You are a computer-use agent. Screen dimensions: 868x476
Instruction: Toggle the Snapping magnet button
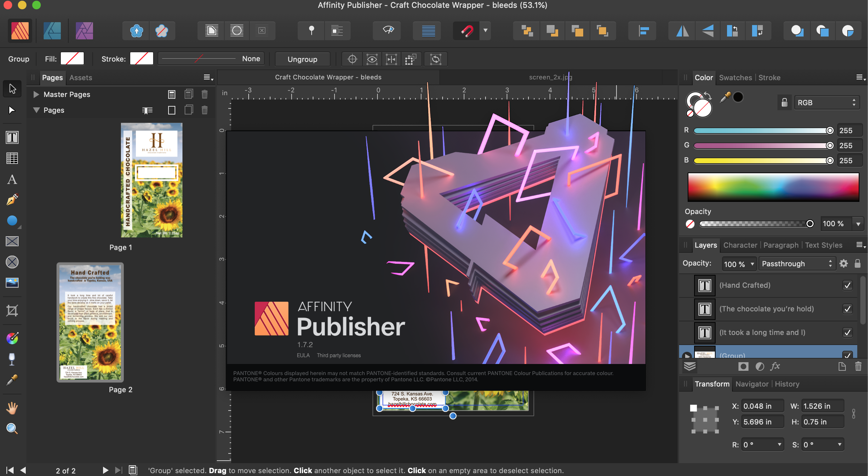[467, 31]
